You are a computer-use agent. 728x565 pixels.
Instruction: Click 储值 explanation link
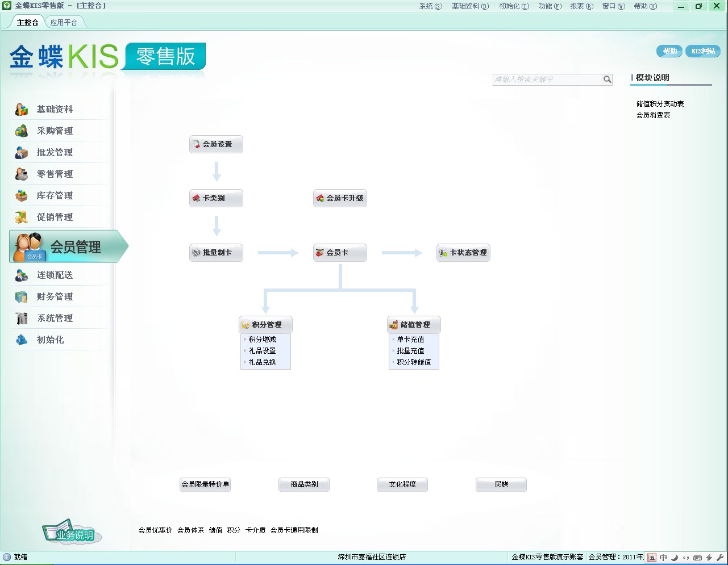coord(215,530)
